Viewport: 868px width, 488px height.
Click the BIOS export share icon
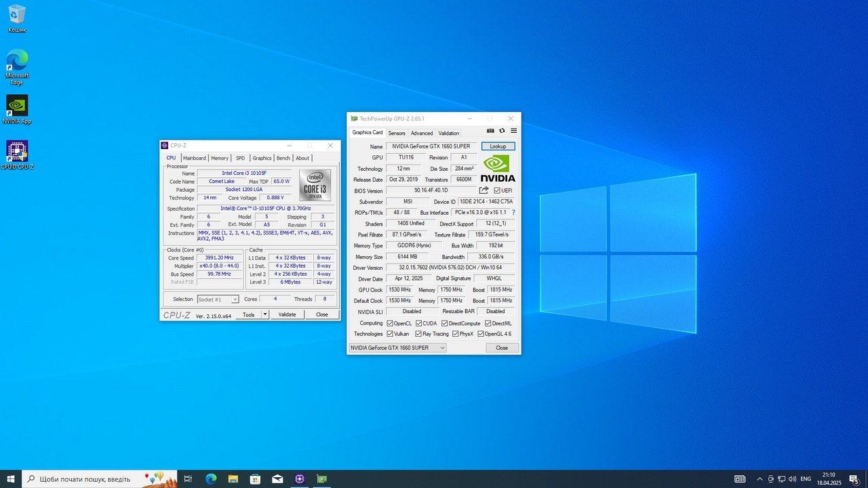click(x=484, y=190)
